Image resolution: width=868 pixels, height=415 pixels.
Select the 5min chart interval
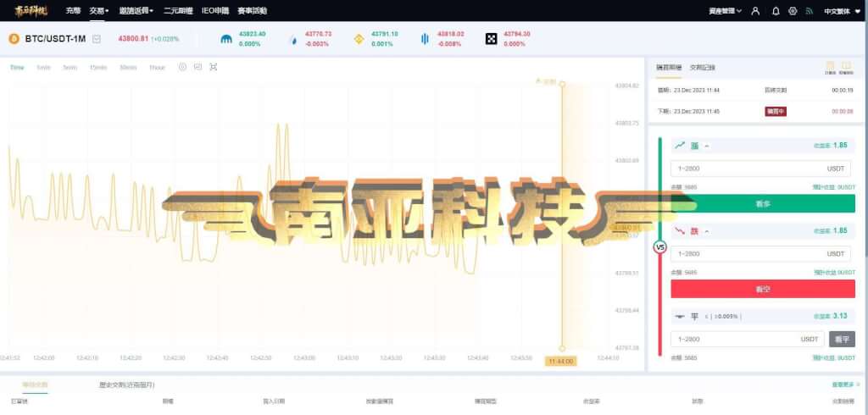(70, 68)
